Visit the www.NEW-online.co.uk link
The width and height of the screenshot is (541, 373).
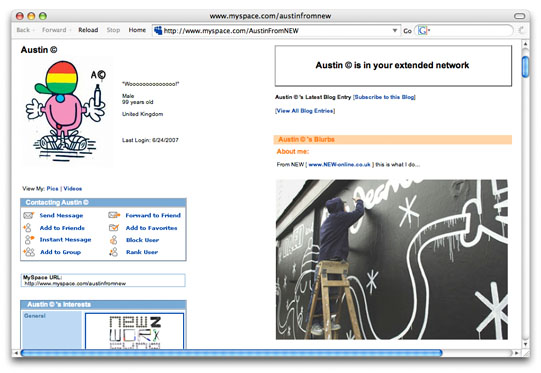click(339, 165)
